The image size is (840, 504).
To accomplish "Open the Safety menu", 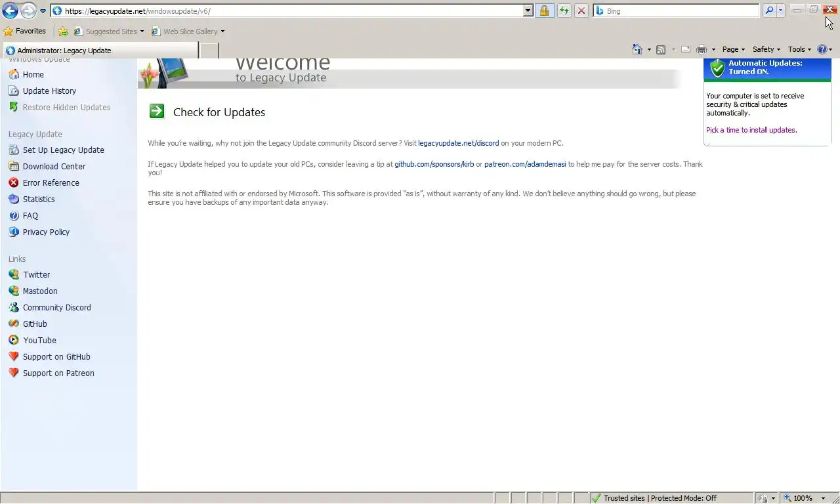I will (x=766, y=49).
